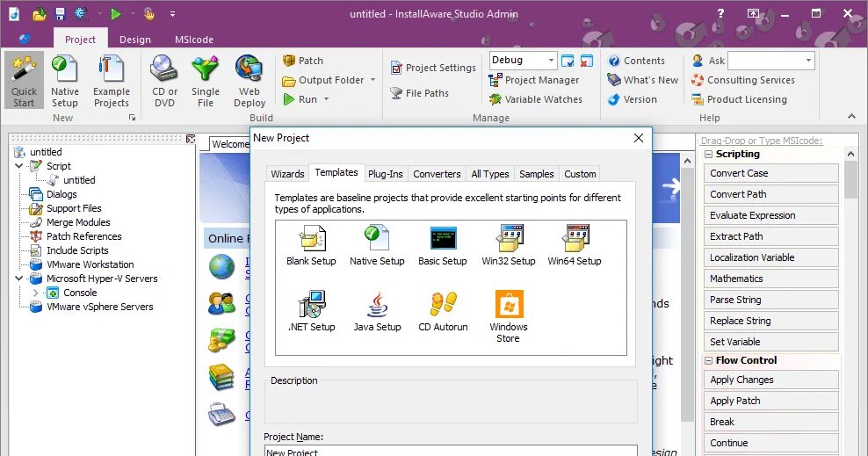Click the Set Variable command
The image size is (868, 456).
tap(770, 342)
